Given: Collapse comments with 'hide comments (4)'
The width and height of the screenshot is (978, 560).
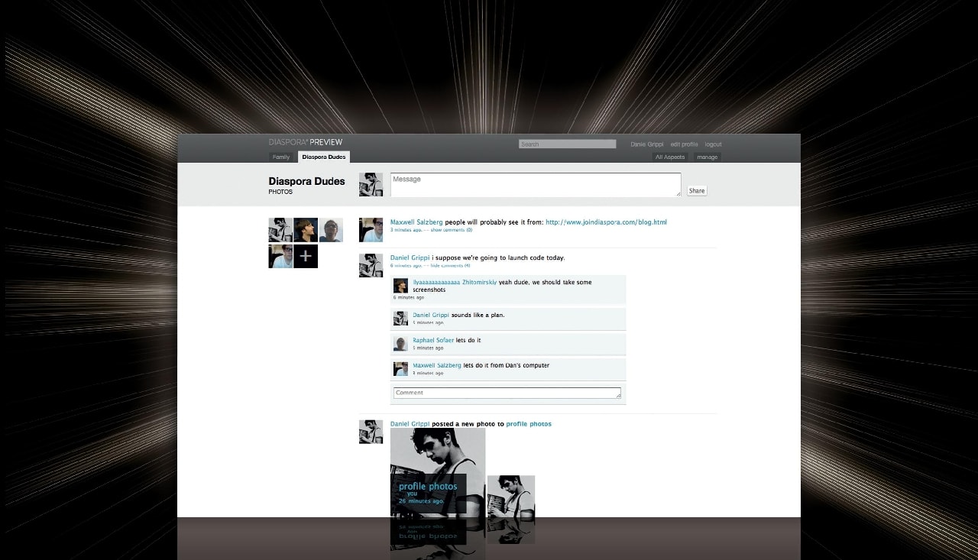Looking at the screenshot, I should [450, 266].
